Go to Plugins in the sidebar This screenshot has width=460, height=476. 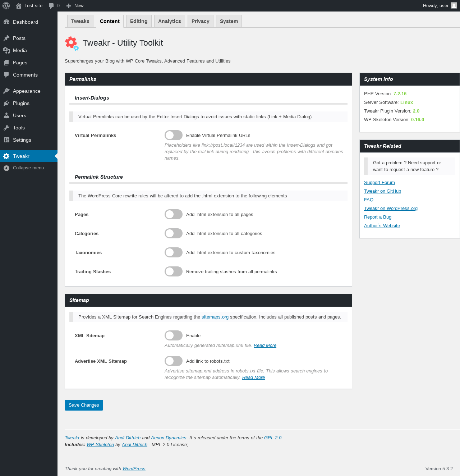(29, 103)
